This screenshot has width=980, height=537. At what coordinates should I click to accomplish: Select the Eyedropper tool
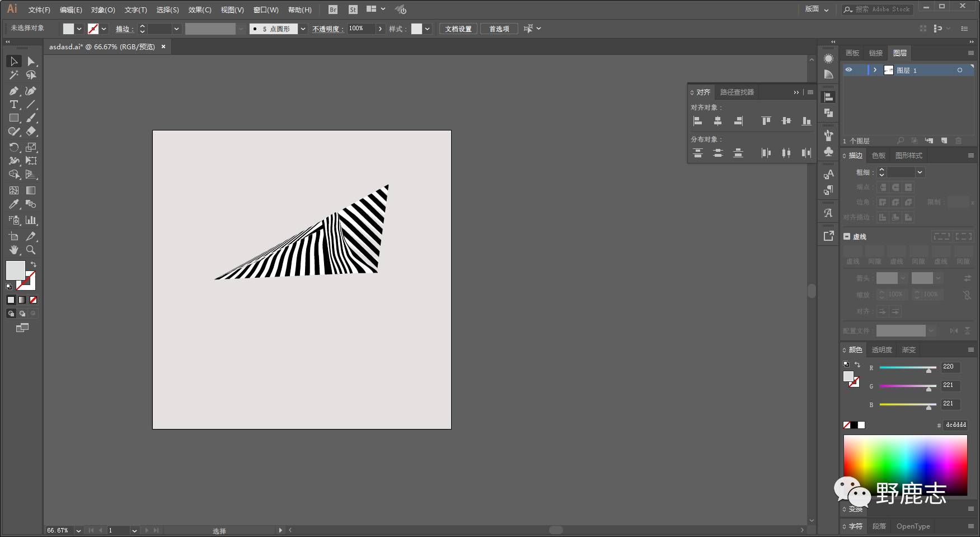(13, 204)
